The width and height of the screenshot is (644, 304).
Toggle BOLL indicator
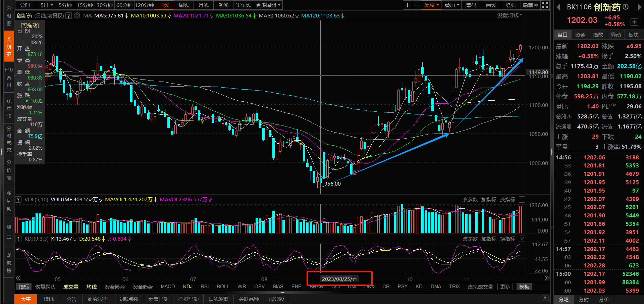(223, 287)
